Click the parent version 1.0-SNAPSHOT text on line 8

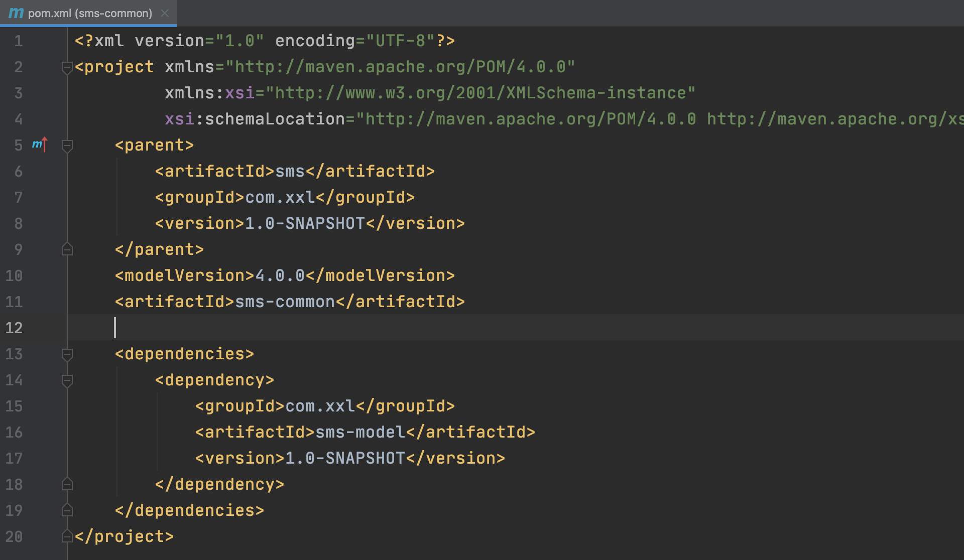coord(305,223)
